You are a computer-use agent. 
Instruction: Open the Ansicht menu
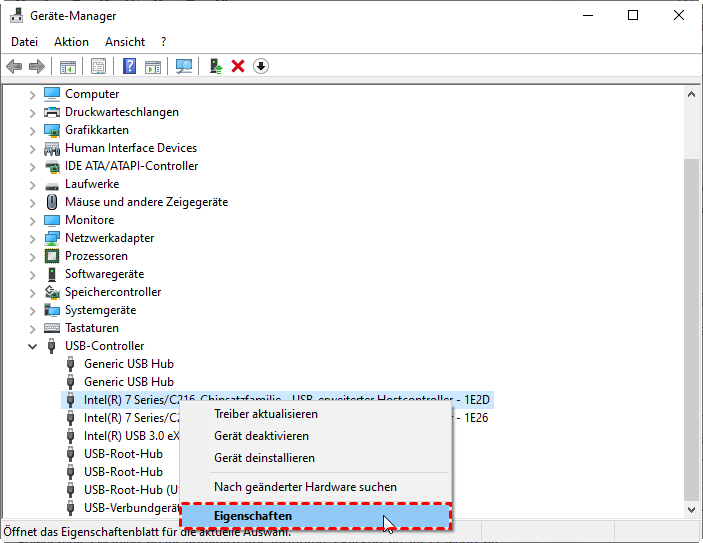click(125, 42)
